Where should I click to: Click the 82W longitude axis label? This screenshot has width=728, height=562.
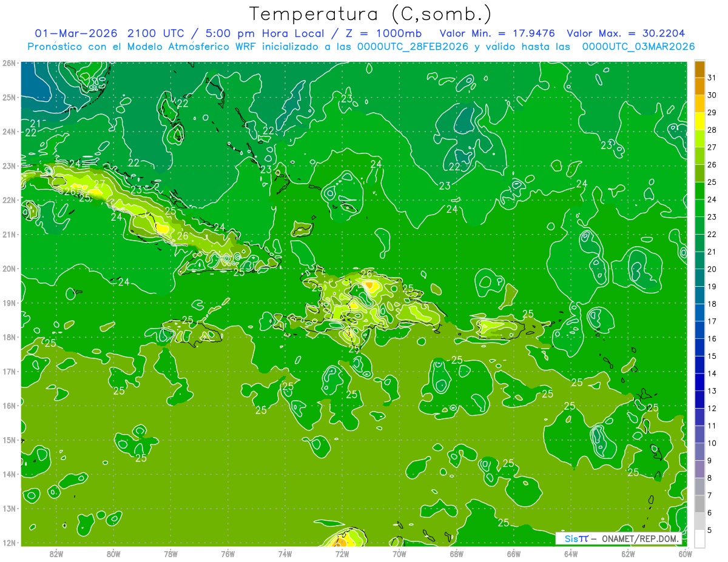coord(56,554)
